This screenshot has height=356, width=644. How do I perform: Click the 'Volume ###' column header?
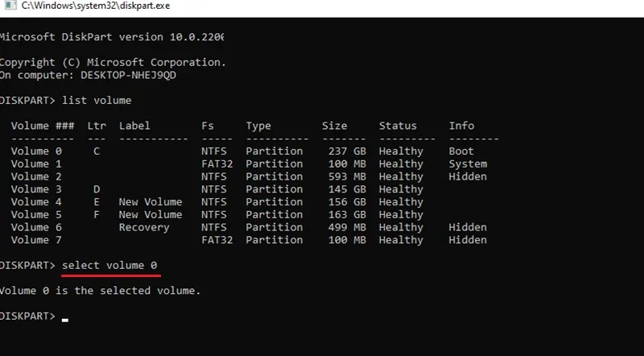(x=43, y=126)
